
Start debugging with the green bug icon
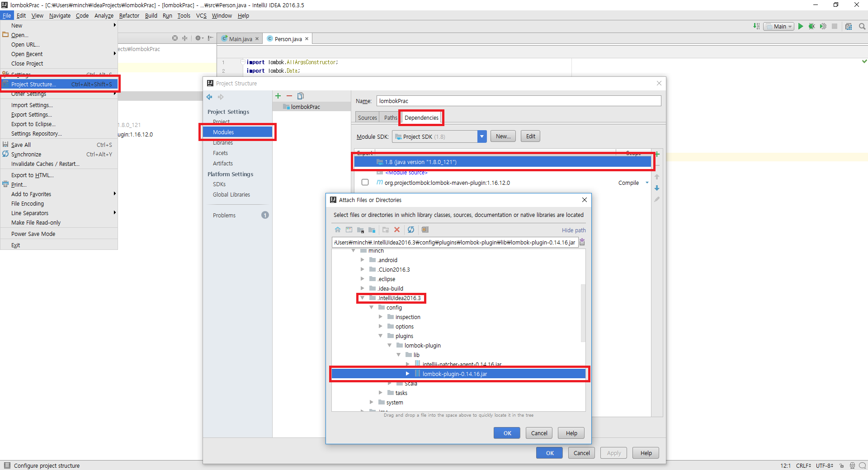point(812,26)
